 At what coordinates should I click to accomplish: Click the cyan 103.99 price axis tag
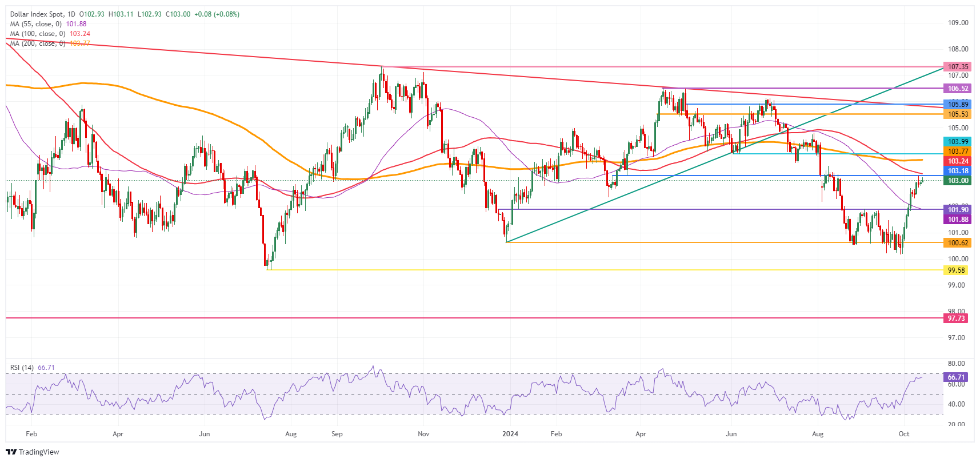(958, 142)
